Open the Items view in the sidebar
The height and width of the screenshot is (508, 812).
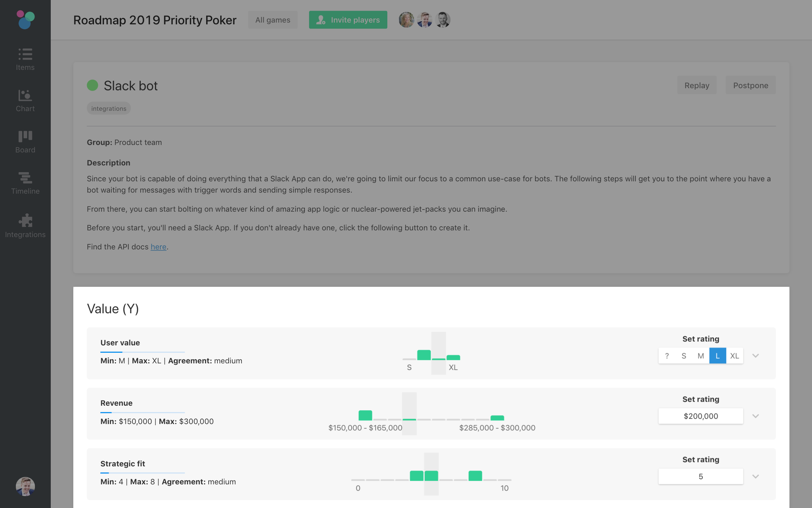25,59
